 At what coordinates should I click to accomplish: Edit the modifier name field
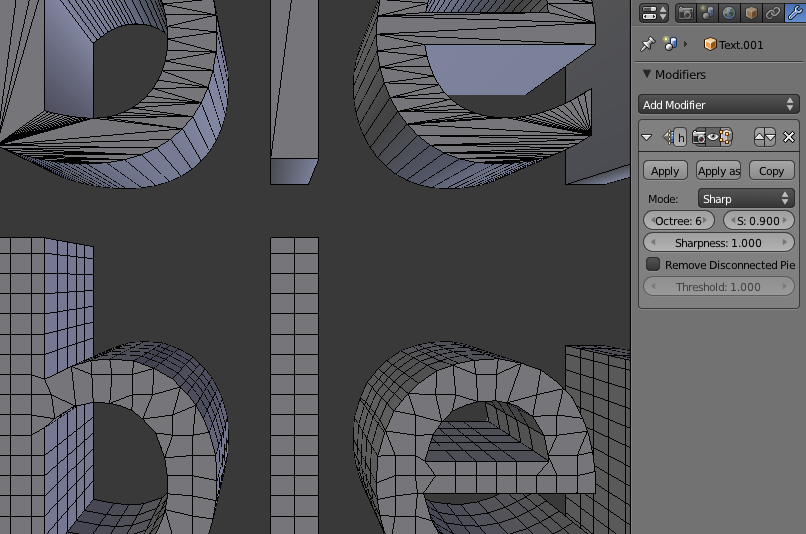681,137
